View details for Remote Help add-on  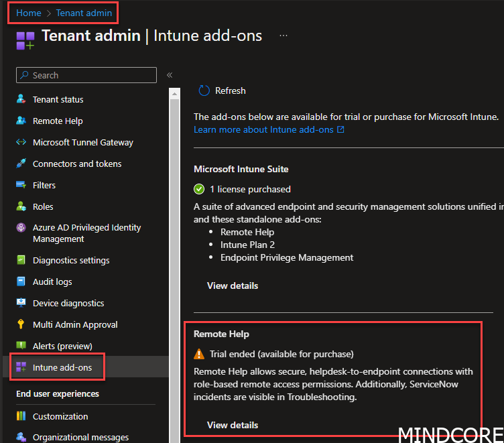coord(233,425)
